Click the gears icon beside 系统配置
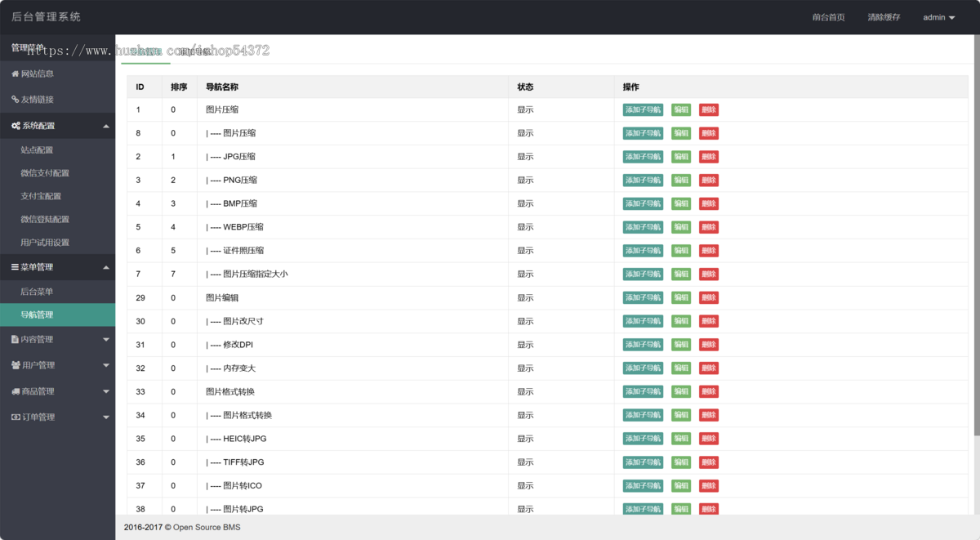The width and height of the screenshot is (980, 540). tap(16, 126)
